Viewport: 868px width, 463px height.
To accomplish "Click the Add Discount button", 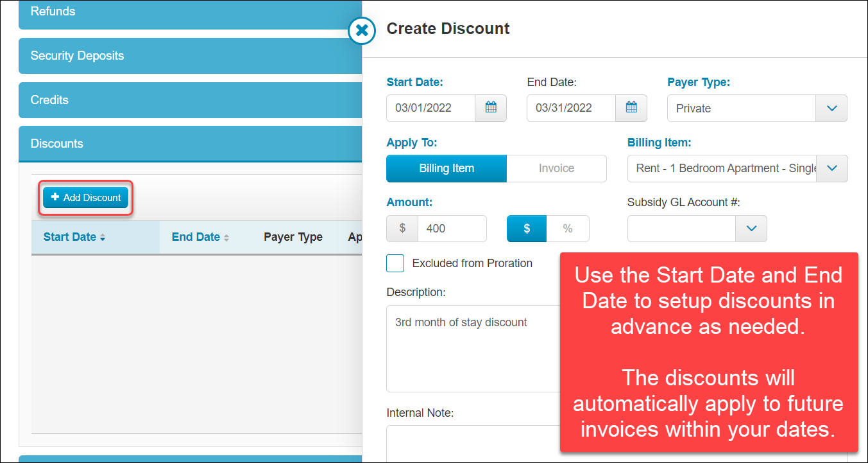I will 86,198.
